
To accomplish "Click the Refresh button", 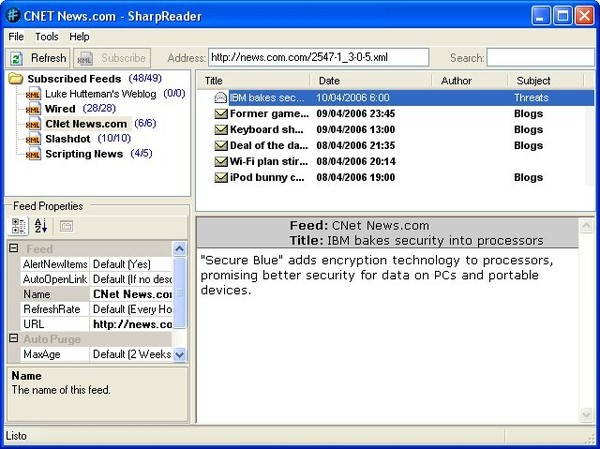I will (38, 58).
